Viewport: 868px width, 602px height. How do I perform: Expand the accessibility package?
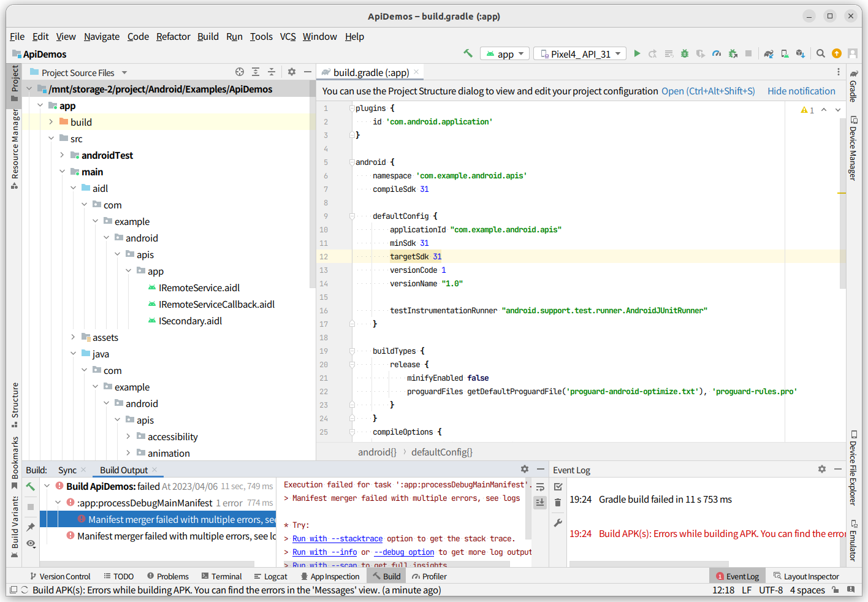point(129,436)
